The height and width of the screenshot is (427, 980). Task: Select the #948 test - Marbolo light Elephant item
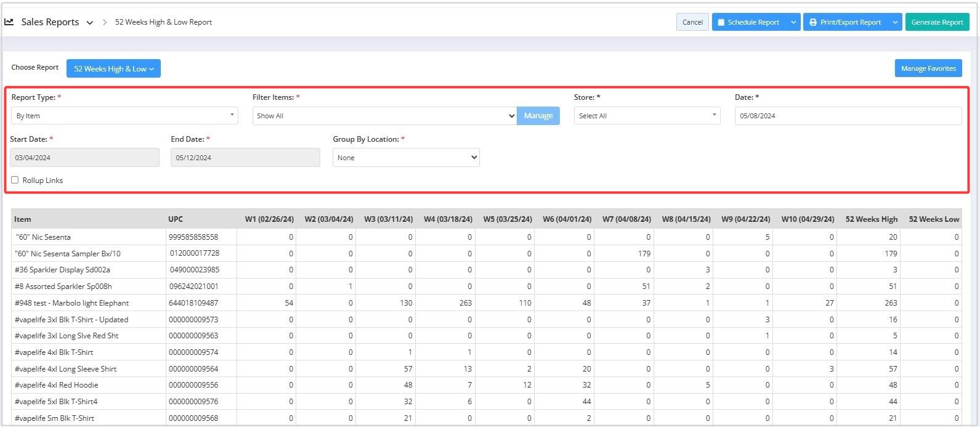[71, 303]
